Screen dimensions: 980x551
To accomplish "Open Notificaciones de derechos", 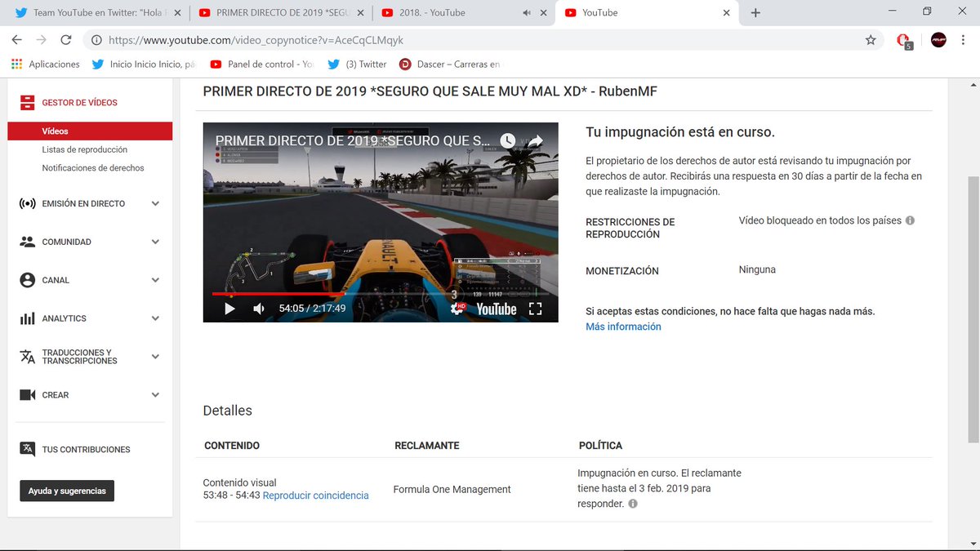I will (93, 168).
